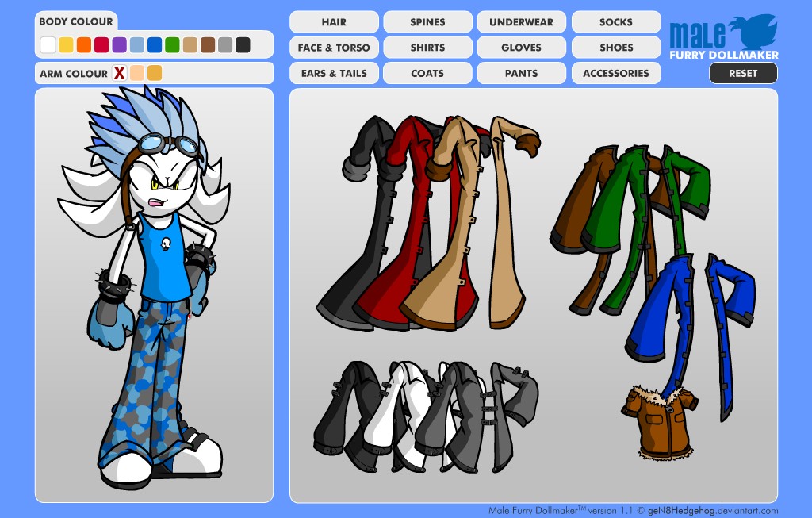Choose the white body colour swatch
This screenshot has width=812, height=518.
tap(48, 45)
